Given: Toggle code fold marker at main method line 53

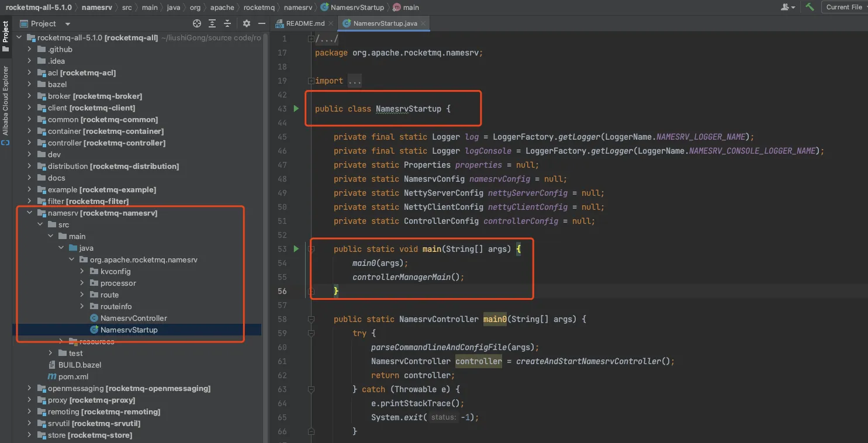Looking at the screenshot, I should pyautogui.click(x=311, y=249).
